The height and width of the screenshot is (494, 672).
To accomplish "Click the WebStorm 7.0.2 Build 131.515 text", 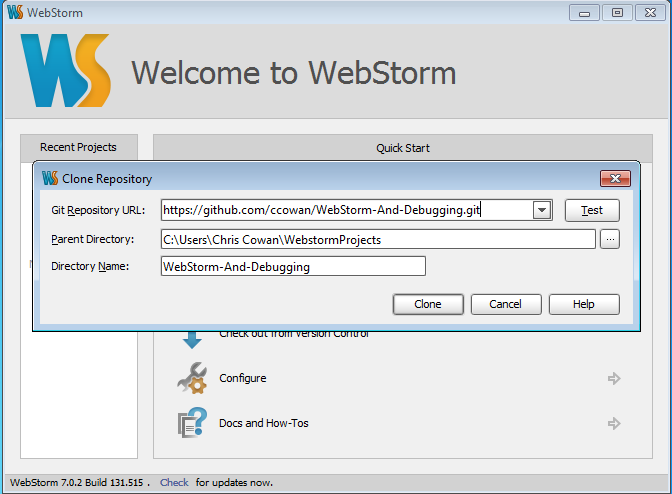I will 77,482.
